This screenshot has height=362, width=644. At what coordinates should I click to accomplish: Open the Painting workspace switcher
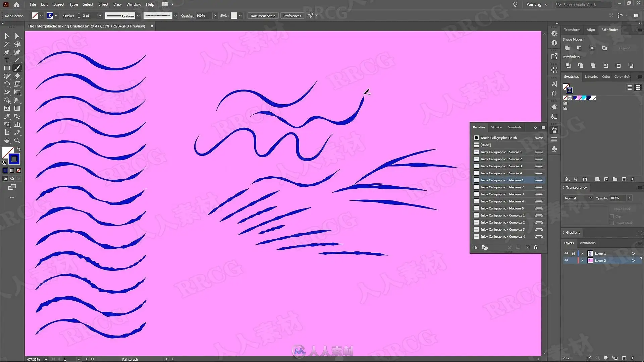click(x=537, y=5)
